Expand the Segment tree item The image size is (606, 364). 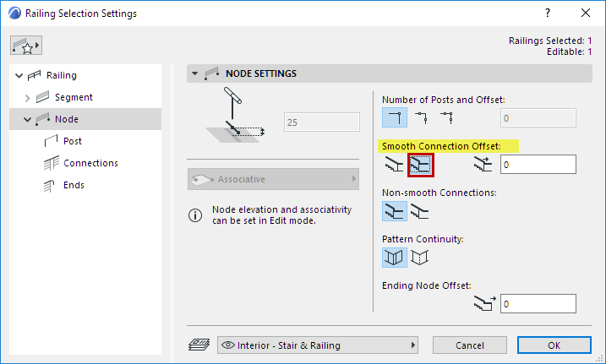click(27, 97)
